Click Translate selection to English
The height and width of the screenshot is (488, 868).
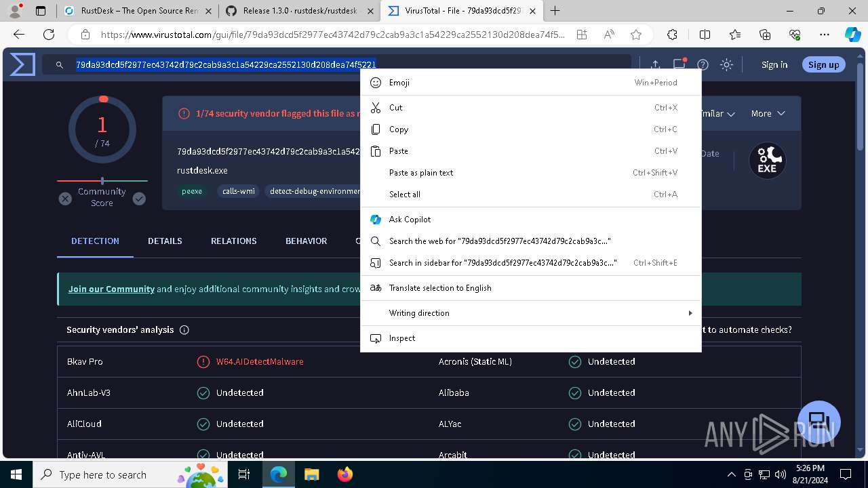(530, 288)
